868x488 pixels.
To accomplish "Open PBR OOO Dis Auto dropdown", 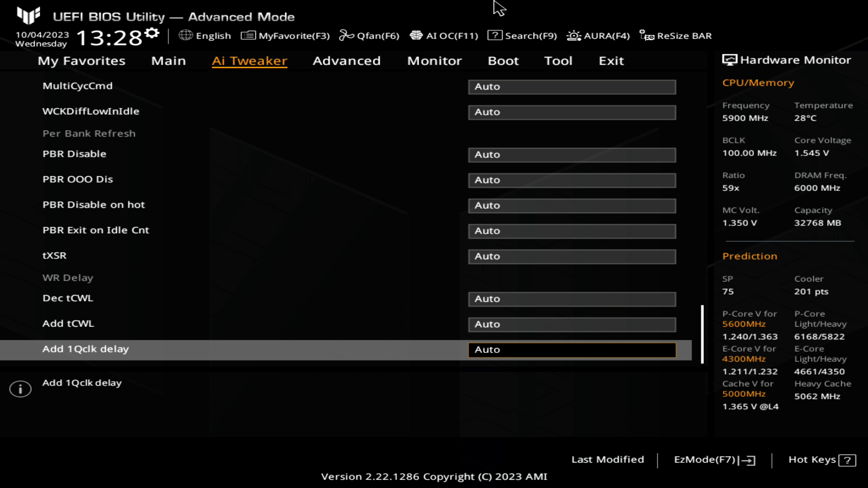I will coord(572,180).
